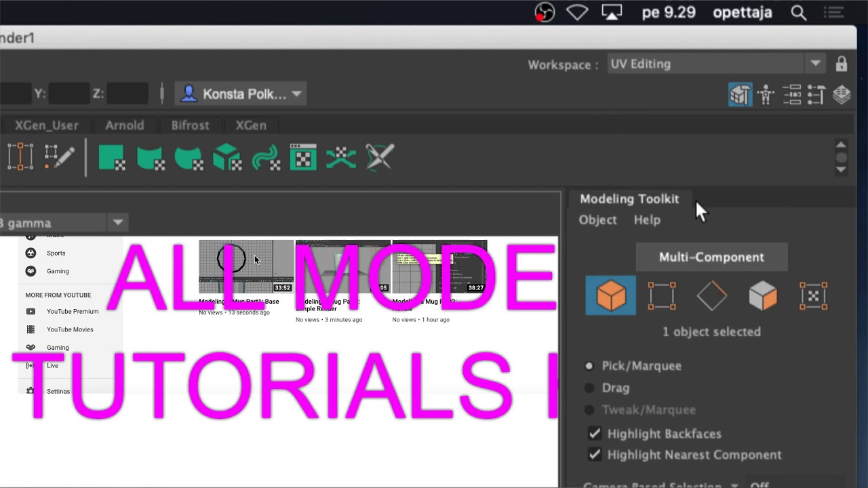Click the Planar mapping shelf icon
The image size is (868, 488).
[x=112, y=157]
